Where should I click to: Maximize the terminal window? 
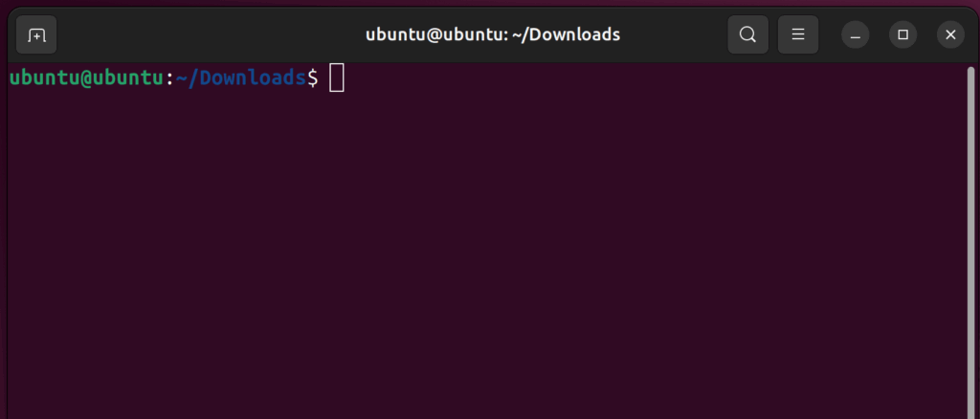coord(902,35)
